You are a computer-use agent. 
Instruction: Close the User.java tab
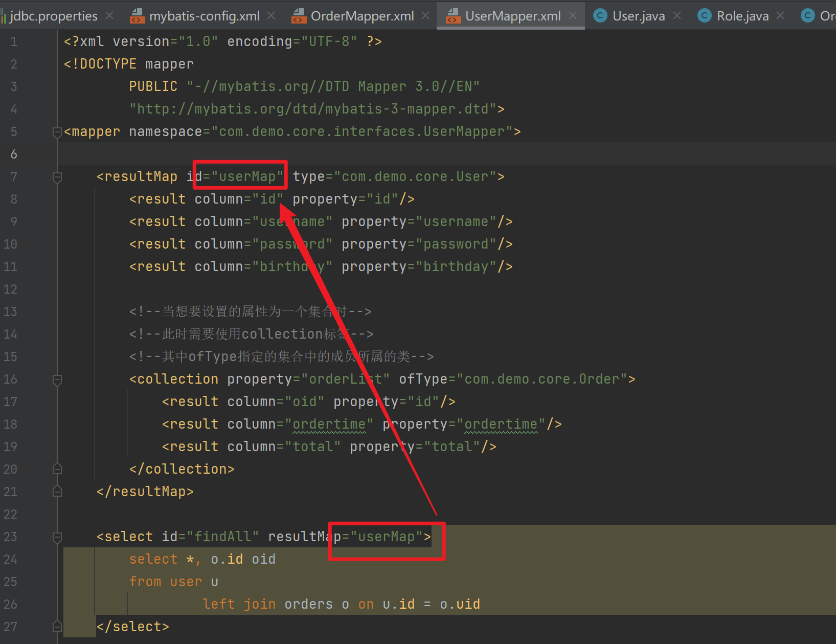[677, 16]
